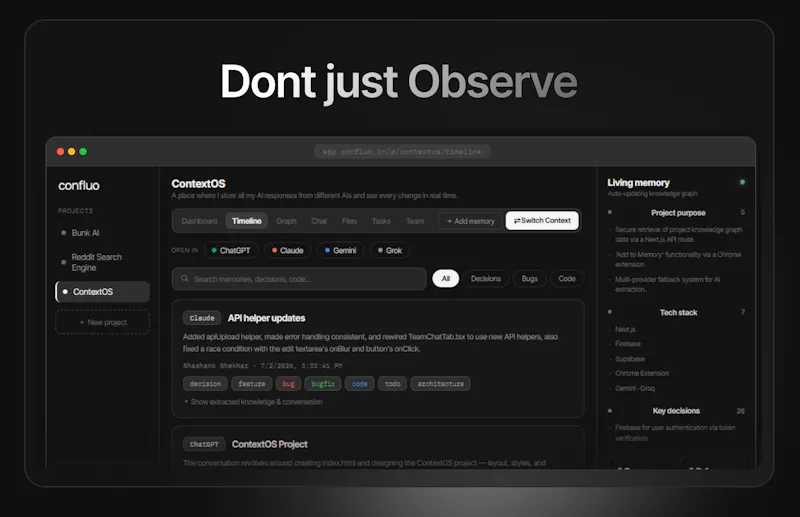Open the API helper updates memory title
The width and height of the screenshot is (800, 517).
click(x=266, y=318)
